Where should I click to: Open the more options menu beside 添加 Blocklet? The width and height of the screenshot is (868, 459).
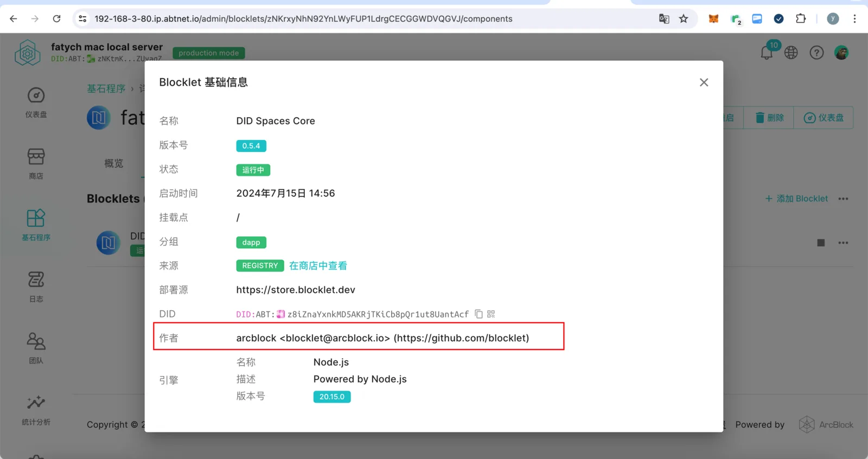click(843, 199)
